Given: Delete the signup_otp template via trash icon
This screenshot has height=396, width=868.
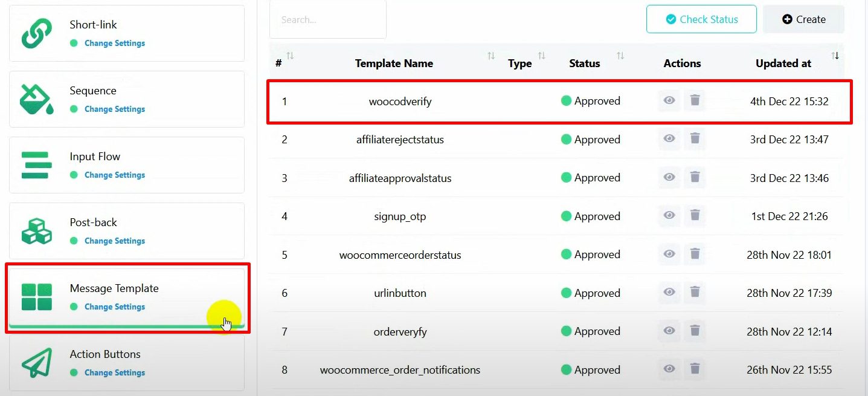Looking at the screenshot, I should pos(695,216).
